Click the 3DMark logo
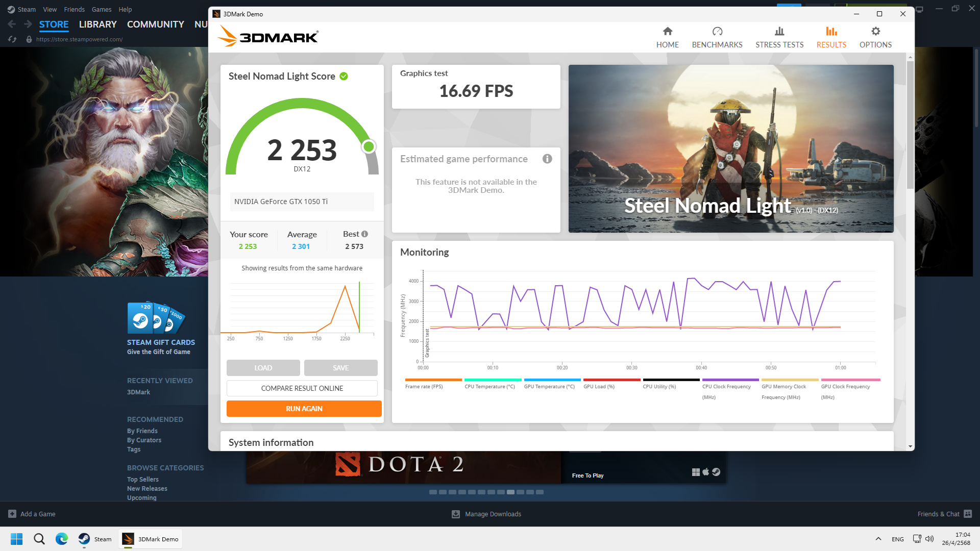This screenshot has width=980, height=551. [x=268, y=36]
